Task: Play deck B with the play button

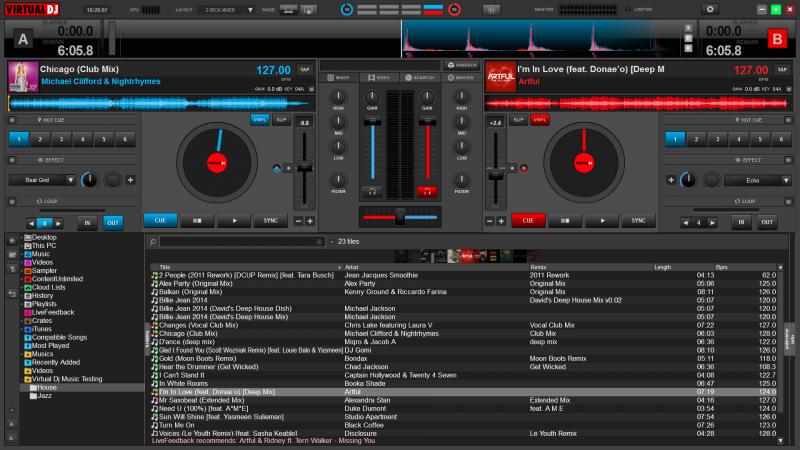Action: [602, 221]
